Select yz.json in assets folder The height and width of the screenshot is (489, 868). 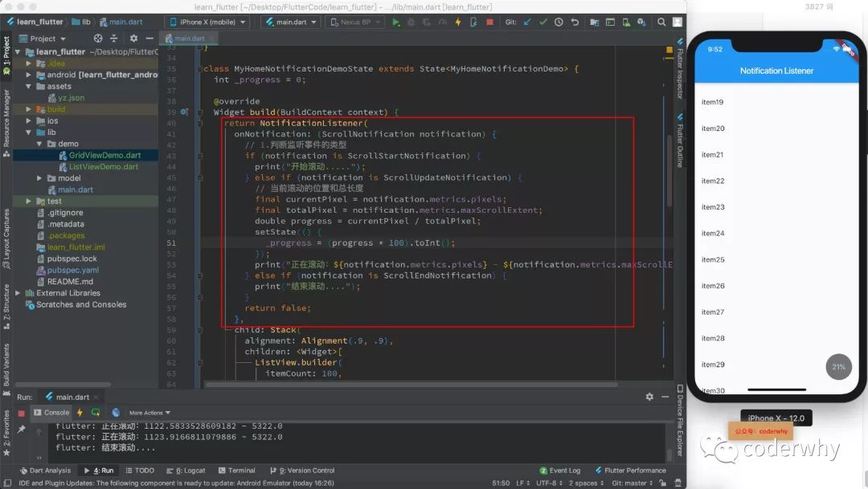(x=71, y=98)
